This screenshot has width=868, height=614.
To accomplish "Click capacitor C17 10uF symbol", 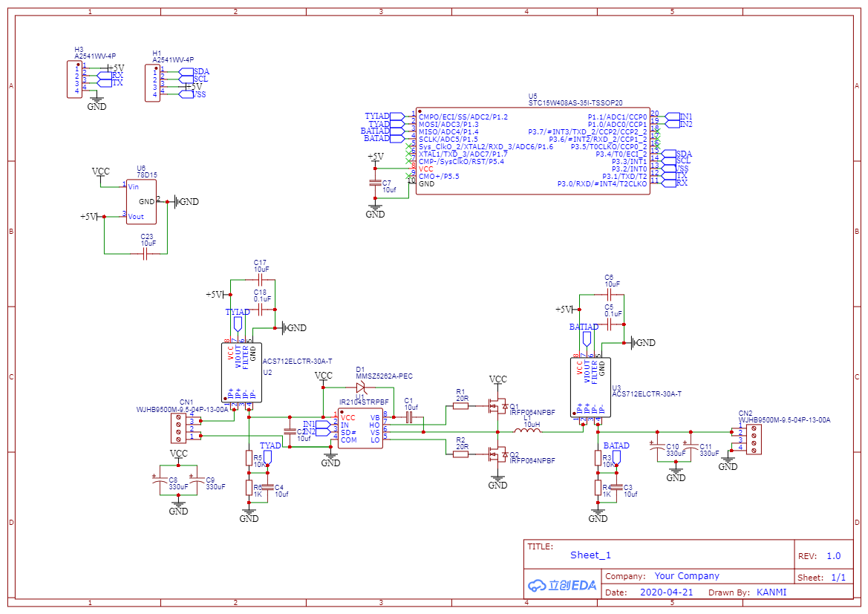I will click(258, 280).
